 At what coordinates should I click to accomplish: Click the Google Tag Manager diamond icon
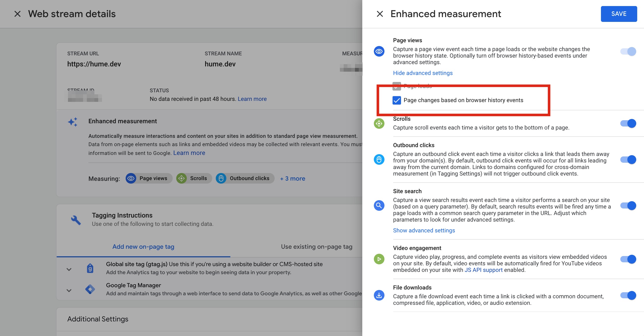90,289
